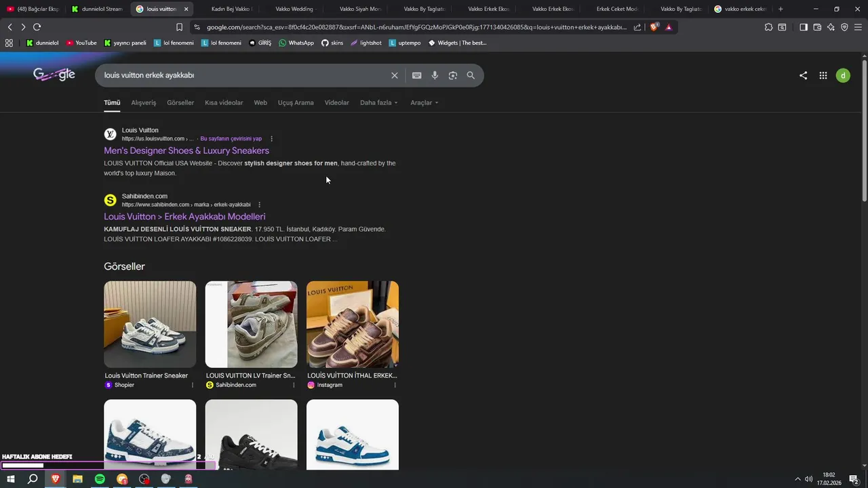Switch to the 'Uçuş Arama' search tab

coord(296,103)
